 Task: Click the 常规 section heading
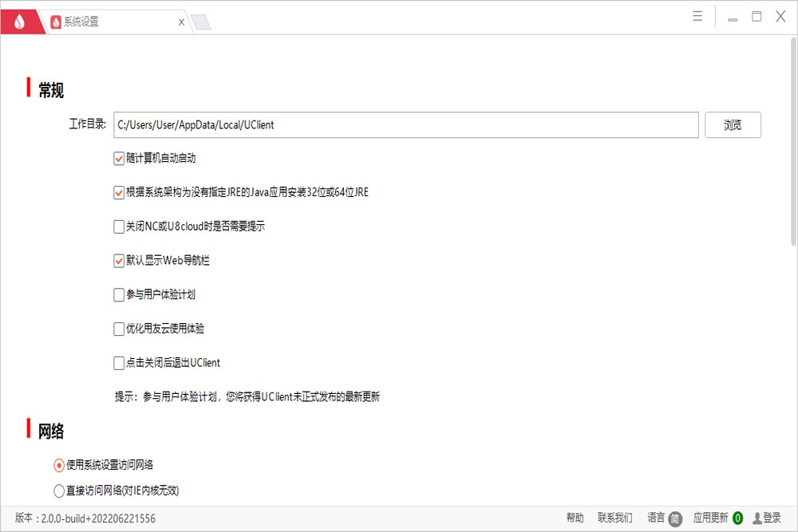tap(51, 91)
